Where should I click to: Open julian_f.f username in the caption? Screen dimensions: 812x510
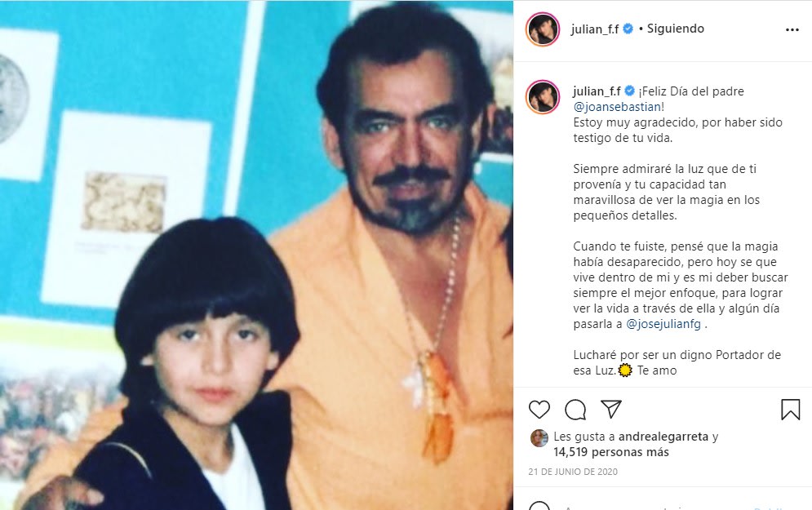[x=597, y=91]
